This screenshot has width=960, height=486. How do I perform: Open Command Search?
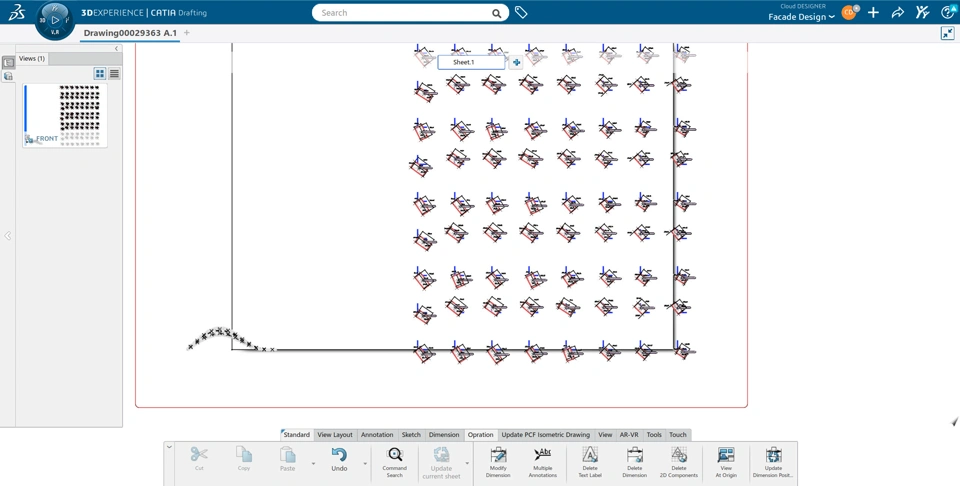pyautogui.click(x=395, y=462)
